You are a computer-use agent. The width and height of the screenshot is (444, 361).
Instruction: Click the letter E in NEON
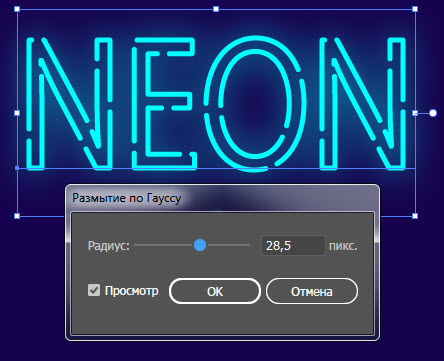[x=164, y=103]
